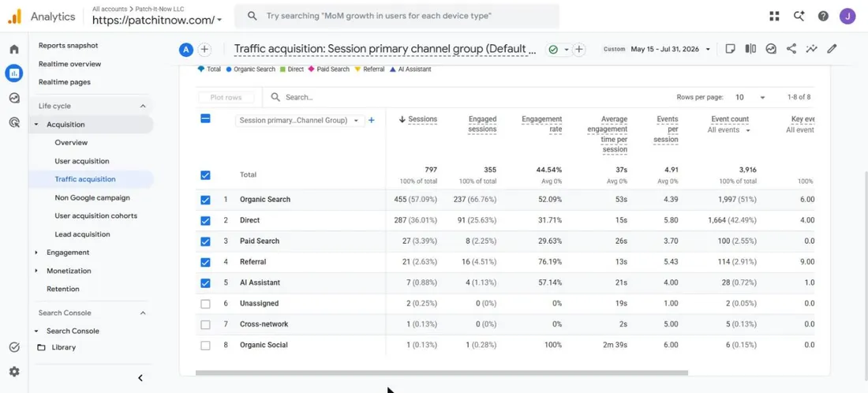Toggle the header select-all checkbox
Screen dimensions: 868x393
click(205, 118)
